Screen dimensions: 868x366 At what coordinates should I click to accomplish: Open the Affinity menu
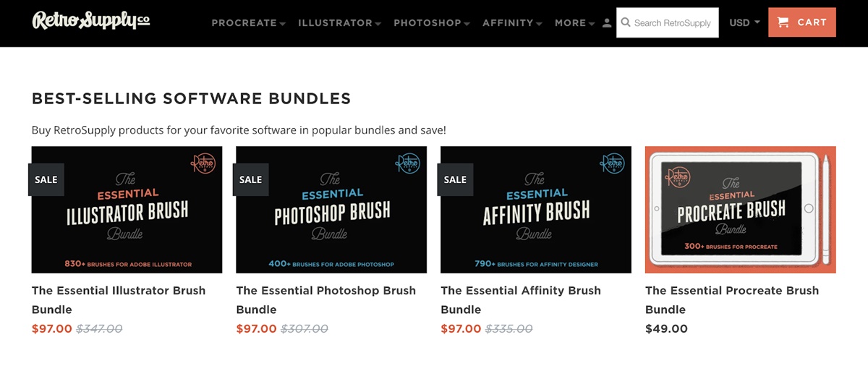512,23
